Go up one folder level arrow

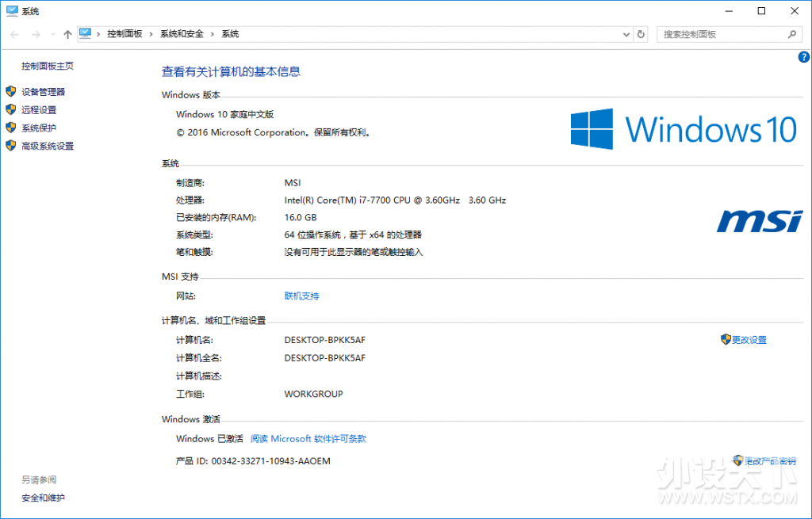(67, 34)
